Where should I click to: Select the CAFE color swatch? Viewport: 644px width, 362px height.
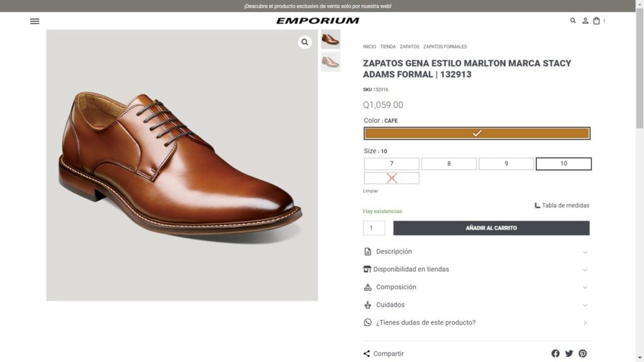[x=477, y=133]
